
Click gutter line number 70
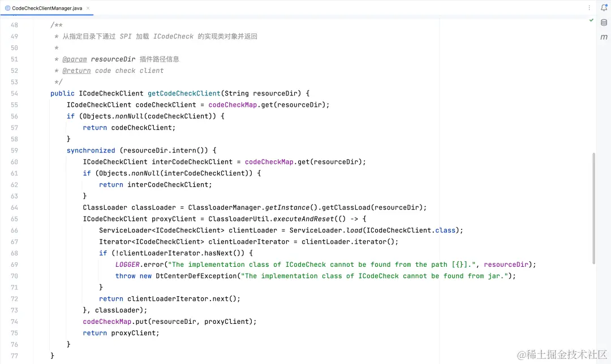point(14,276)
